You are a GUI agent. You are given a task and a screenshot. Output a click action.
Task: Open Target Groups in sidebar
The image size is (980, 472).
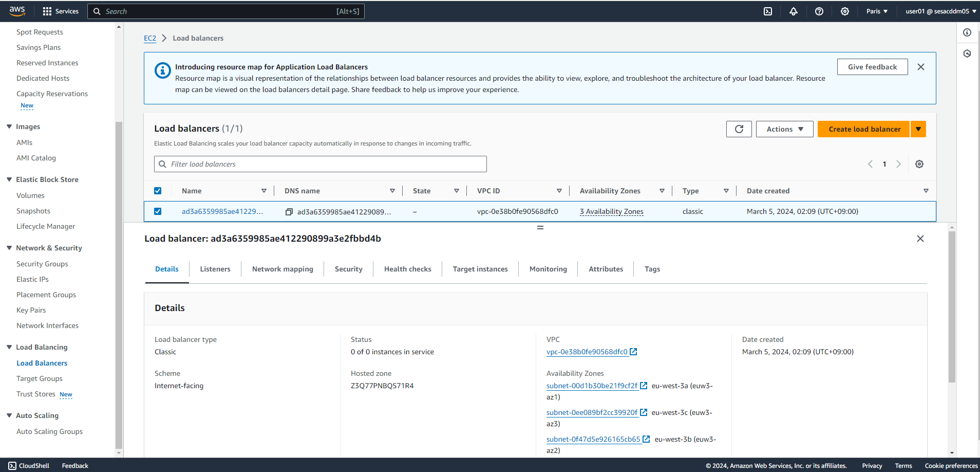coord(40,378)
